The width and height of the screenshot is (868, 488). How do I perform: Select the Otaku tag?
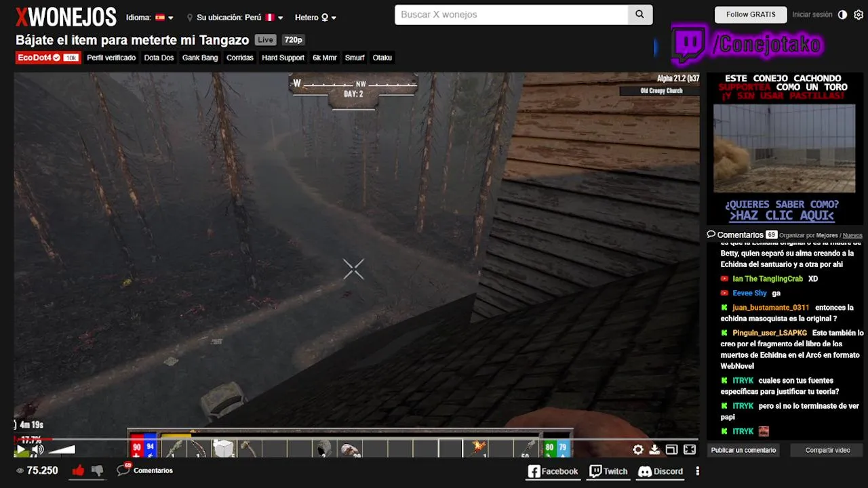pos(382,58)
